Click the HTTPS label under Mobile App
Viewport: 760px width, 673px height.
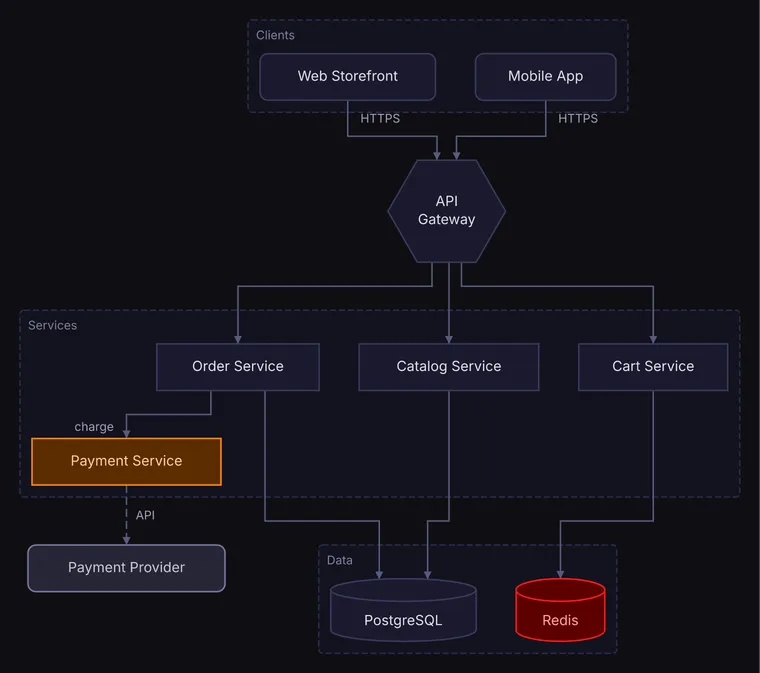578,119
